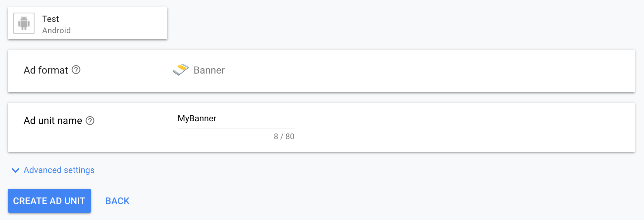Open help for Ad unit name
The height and width of the screenshot is (220, 644).
(90, 121)
